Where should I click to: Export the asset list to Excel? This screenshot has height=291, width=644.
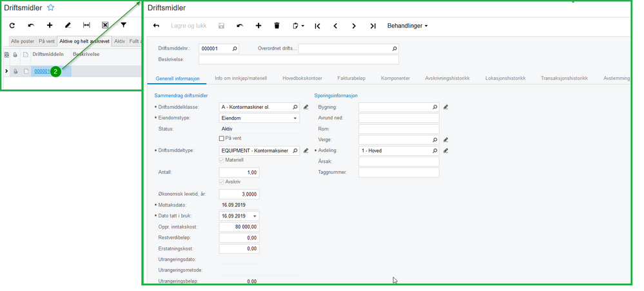pyautogui.click(x=104, y=26)
